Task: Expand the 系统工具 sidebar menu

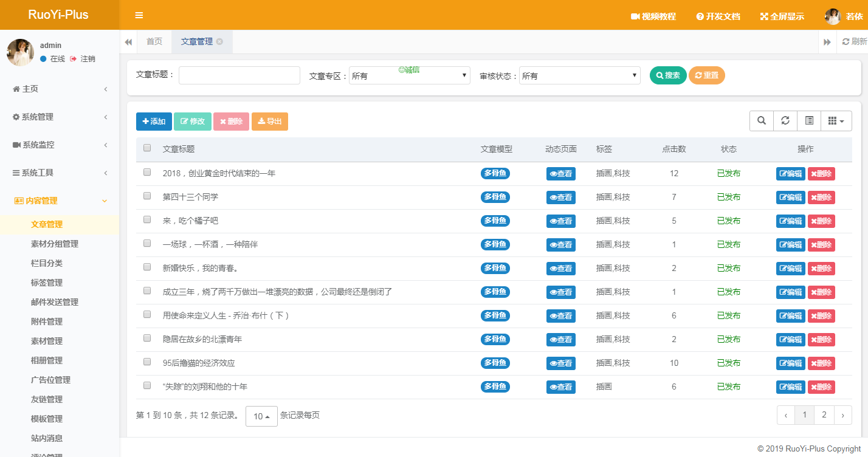Action: tap(60, 173)
